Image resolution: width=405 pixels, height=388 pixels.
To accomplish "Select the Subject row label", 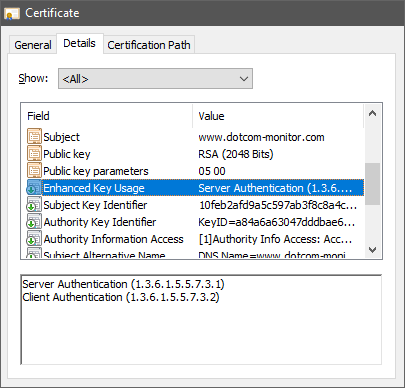I will [61, 137].
